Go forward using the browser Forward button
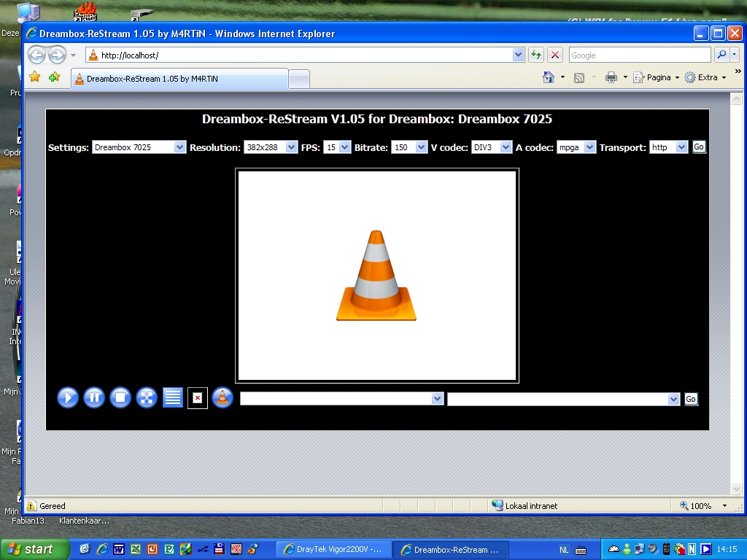 [57, 55]
